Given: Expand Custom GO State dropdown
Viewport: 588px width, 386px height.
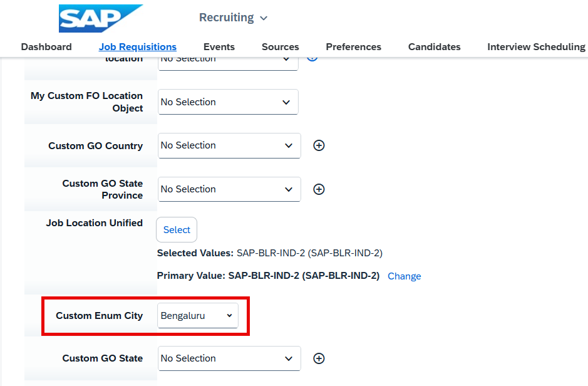Looking at the screenshot, I should pos(229,358).
